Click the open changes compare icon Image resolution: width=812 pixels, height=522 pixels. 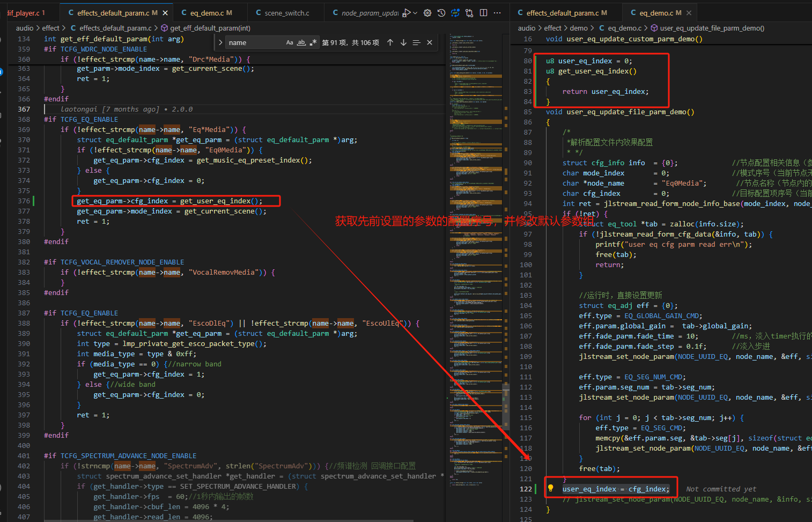click(469, 13)
